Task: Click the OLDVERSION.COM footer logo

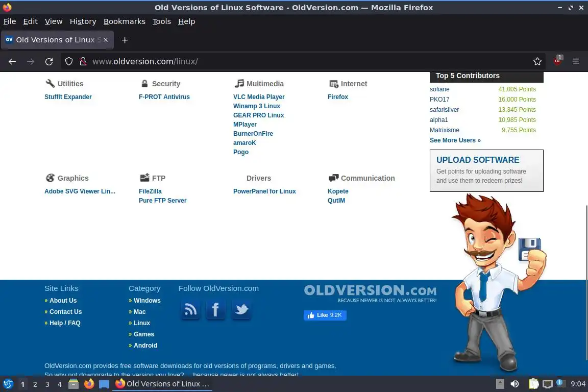Action: point(370,293)
